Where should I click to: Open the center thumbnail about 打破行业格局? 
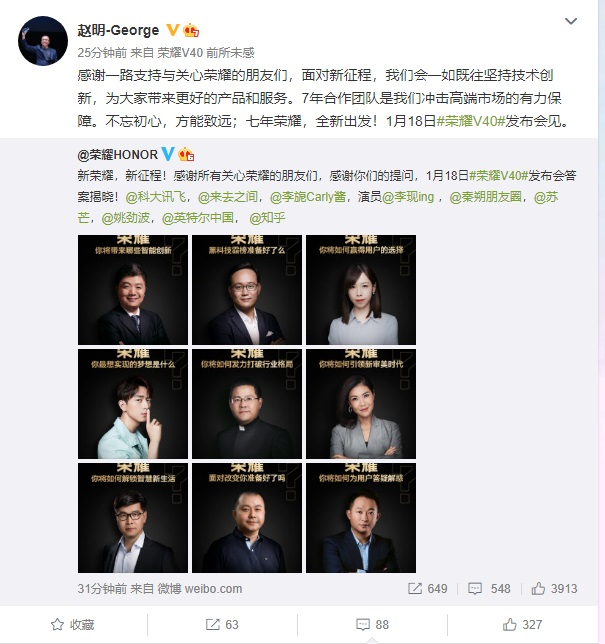click(x=247, y=404)
